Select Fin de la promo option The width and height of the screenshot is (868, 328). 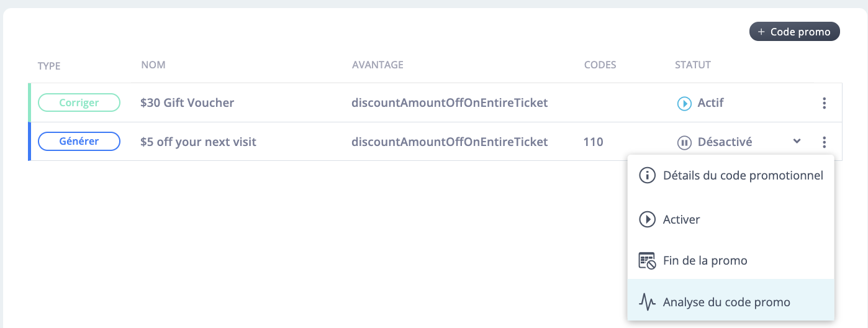(x=731, y=261)
